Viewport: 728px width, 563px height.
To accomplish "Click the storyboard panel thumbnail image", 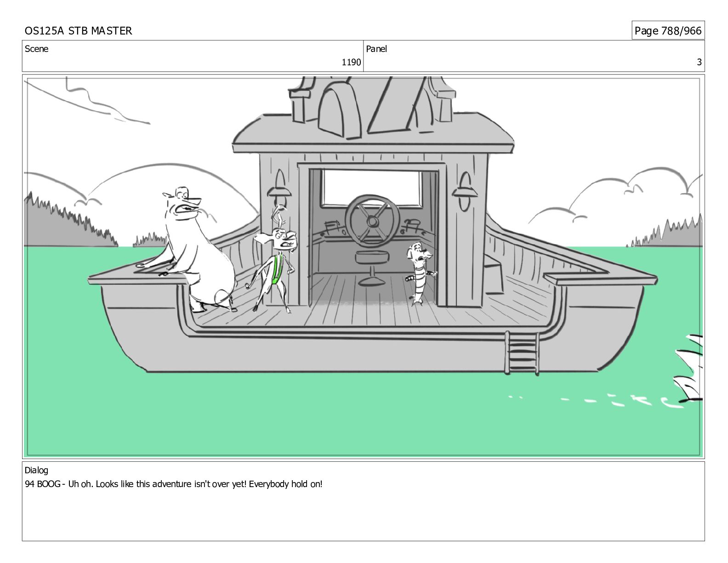I will (364, 266).
